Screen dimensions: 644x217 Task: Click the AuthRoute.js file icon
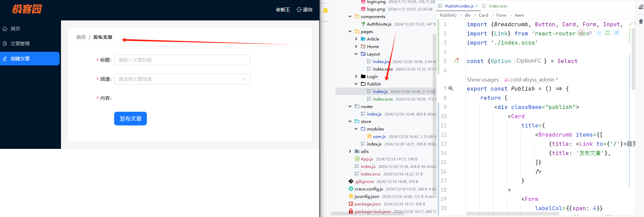tap(363, 24)
